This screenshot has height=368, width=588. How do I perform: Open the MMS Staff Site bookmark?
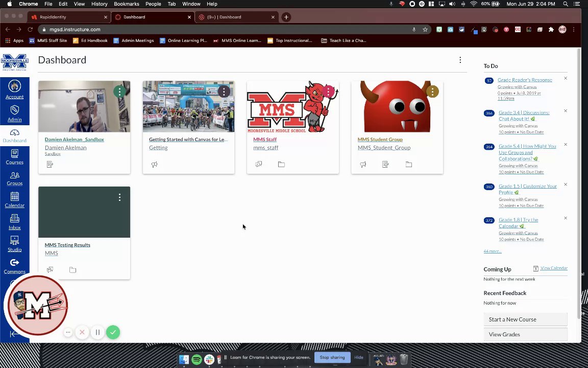click(48, 40)
